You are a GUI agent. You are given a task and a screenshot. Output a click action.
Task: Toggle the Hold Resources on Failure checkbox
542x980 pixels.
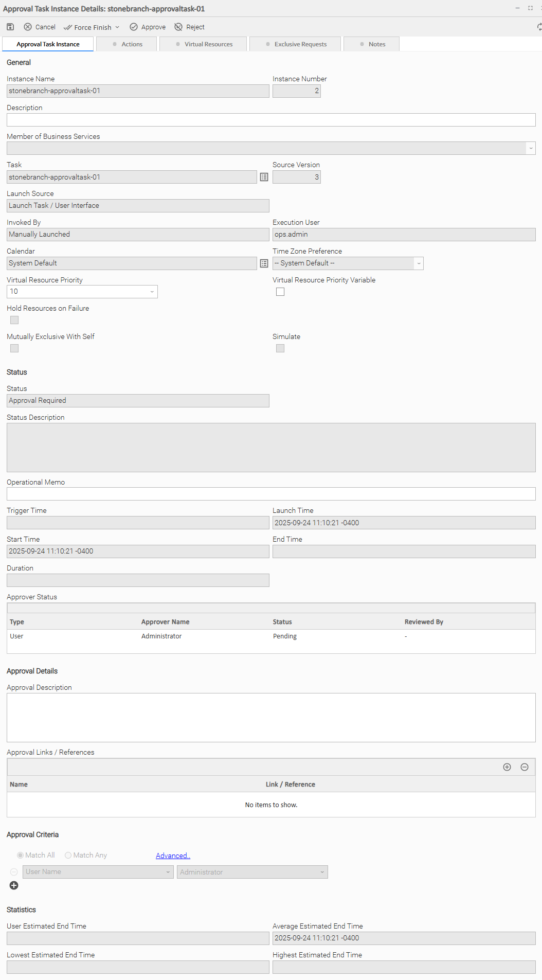(x=14, y=320)
